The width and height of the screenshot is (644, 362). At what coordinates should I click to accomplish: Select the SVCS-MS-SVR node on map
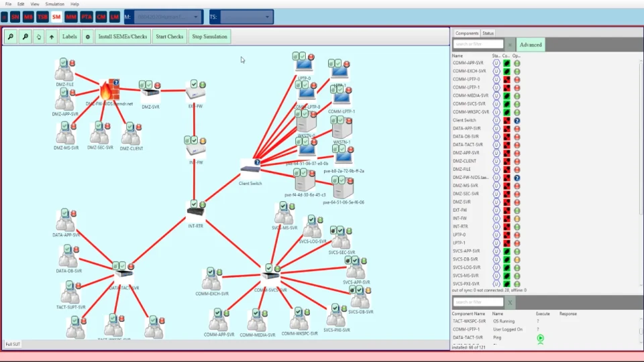pyautogui.click(x=284, y=213)
